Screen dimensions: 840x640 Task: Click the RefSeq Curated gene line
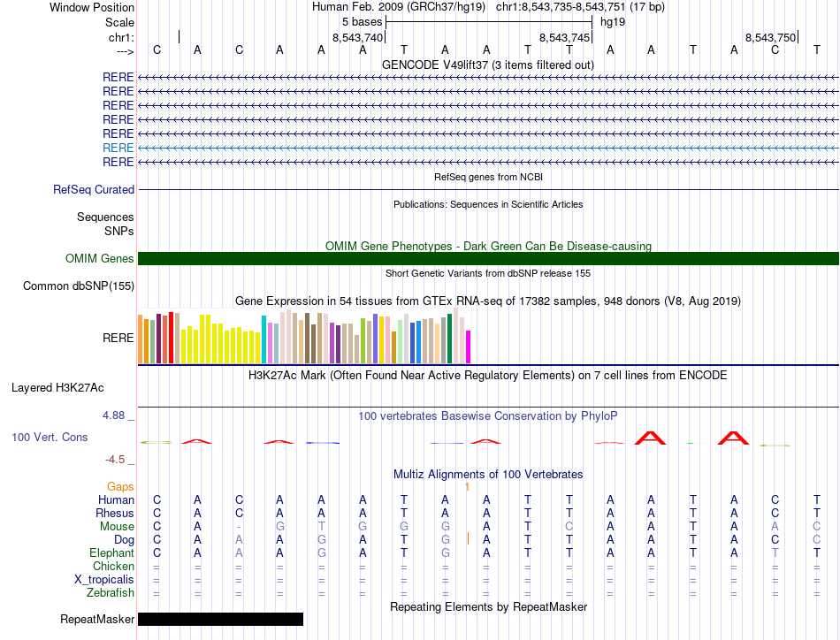488,189
